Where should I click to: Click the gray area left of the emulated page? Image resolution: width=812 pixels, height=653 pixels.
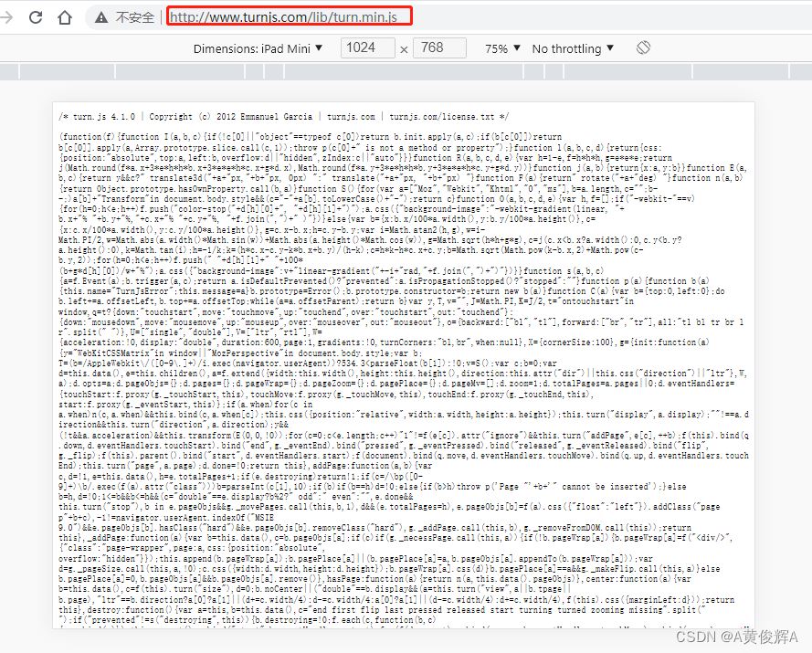click(26, 365)
